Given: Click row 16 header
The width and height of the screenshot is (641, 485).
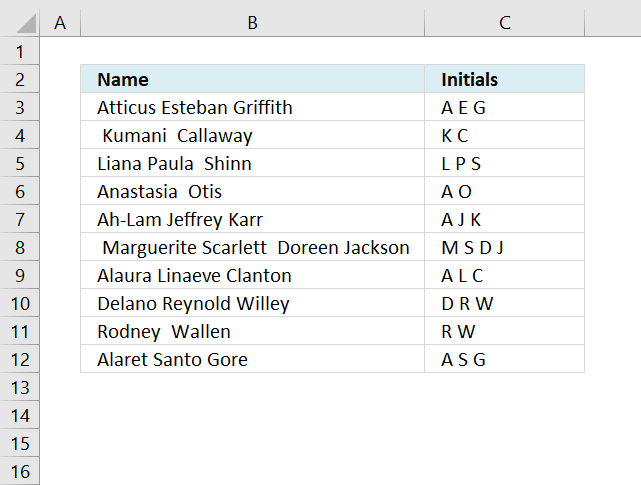Looking at the screenshot, I should click(19, 471).
